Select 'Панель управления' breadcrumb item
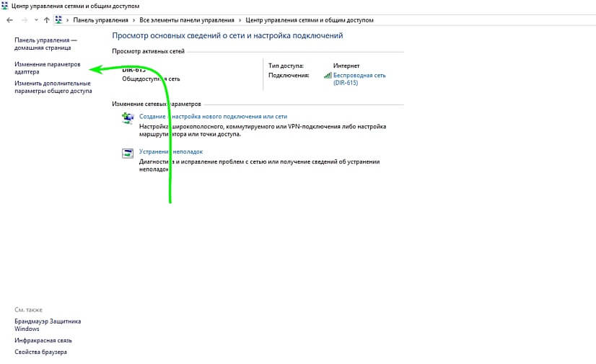596x364 pixels. (100, 21)
